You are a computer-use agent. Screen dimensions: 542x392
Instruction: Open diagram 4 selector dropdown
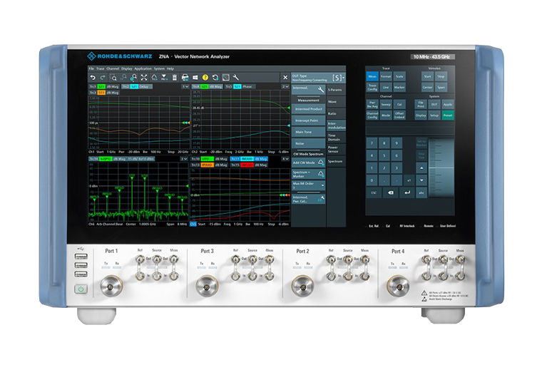tap(285, 159)
